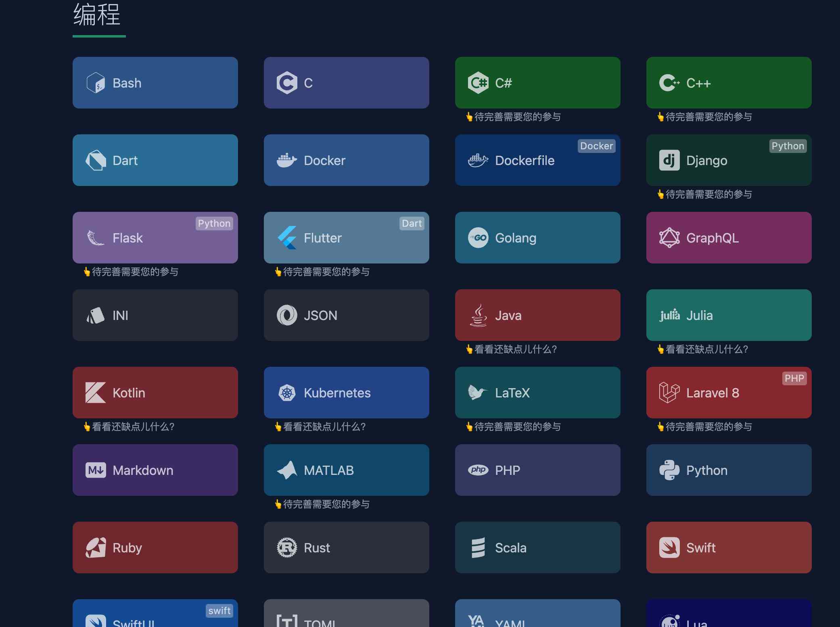This screenshot has height=627, width=840.
Task: Click the PHP tag on Laravel 8 card
Action: click(794, 378)
